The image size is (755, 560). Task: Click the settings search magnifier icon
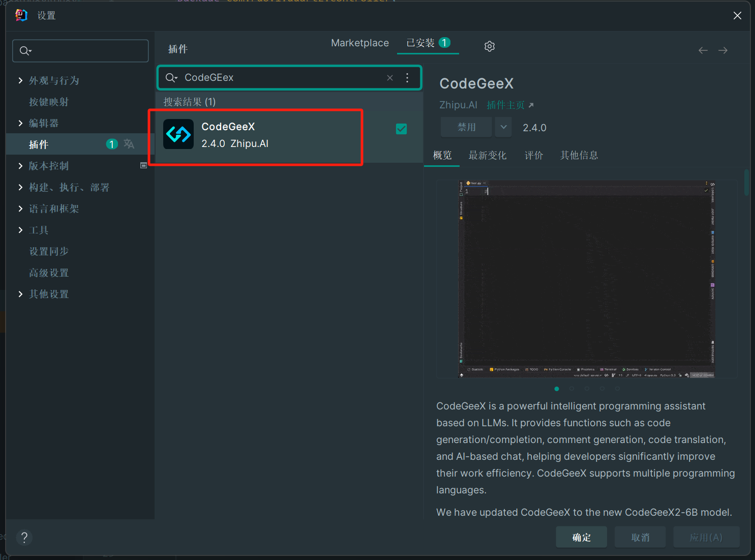(x=25, y=51)
